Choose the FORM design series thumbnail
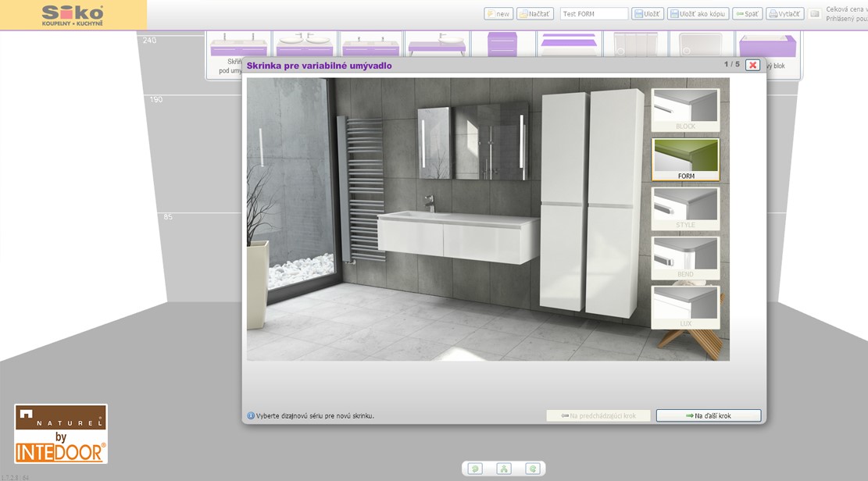The width and height of the screenshot is (868, 481). (685, 159)
